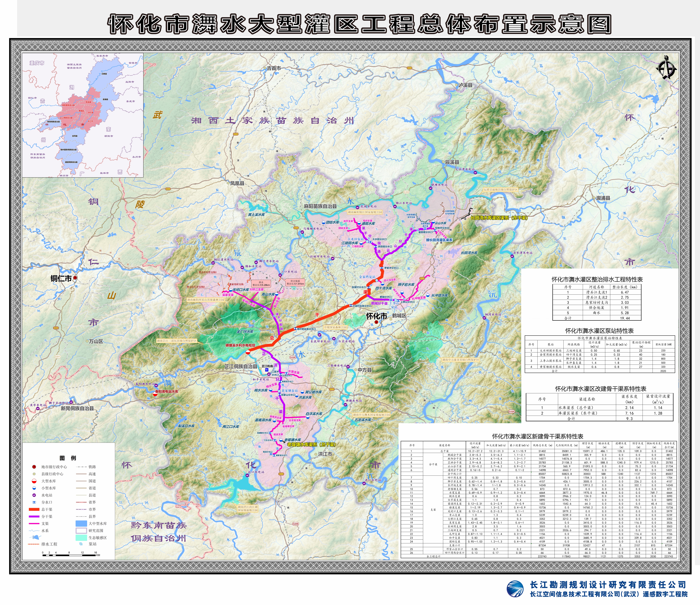Click the 黔东南苗族侗族自治州 region label
The height and width of the screenshot is (605, 700).
click(x=159, y=532)
